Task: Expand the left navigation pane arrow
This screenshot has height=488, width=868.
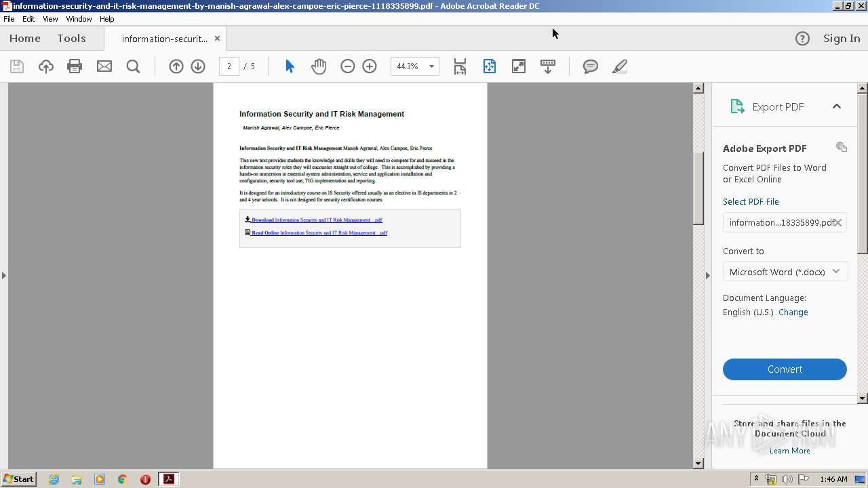Action: (4, 275)
